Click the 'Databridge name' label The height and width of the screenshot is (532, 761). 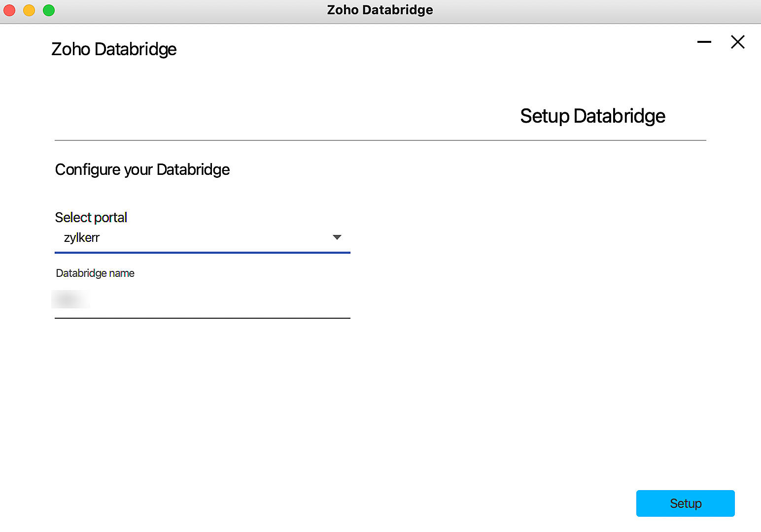(x=95, y=273)
